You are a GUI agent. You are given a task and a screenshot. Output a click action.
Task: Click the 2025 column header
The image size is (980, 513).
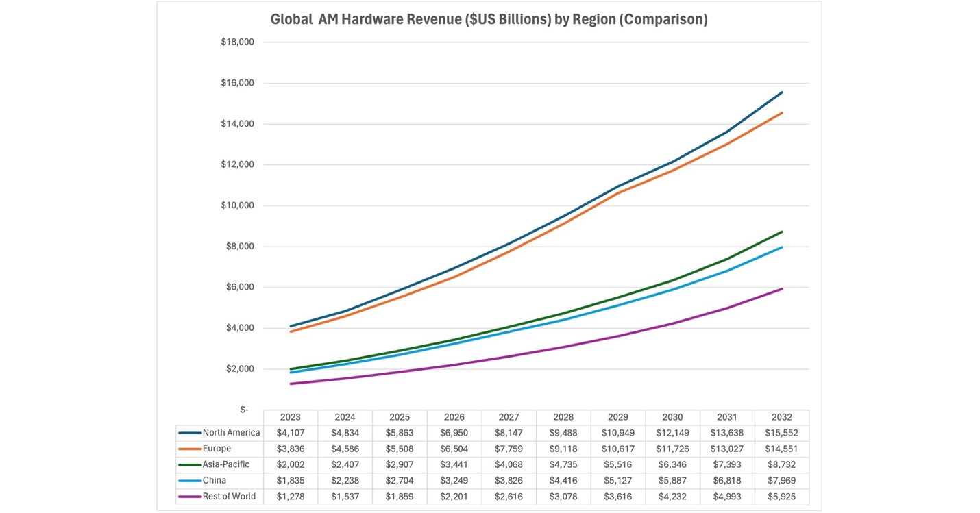400,417
